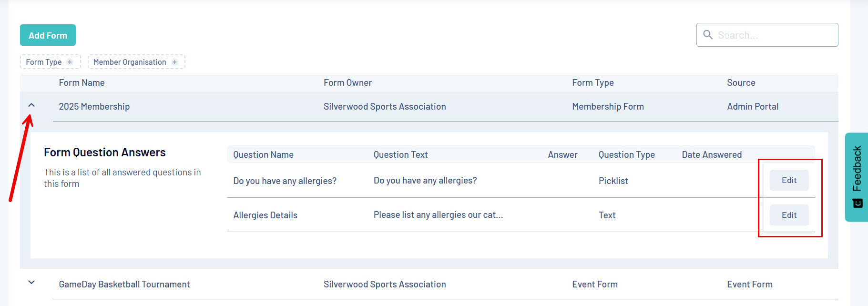Screen dimensions: 868x306
Task: Open the Form Type filter
Action: [x=44, y=62]
